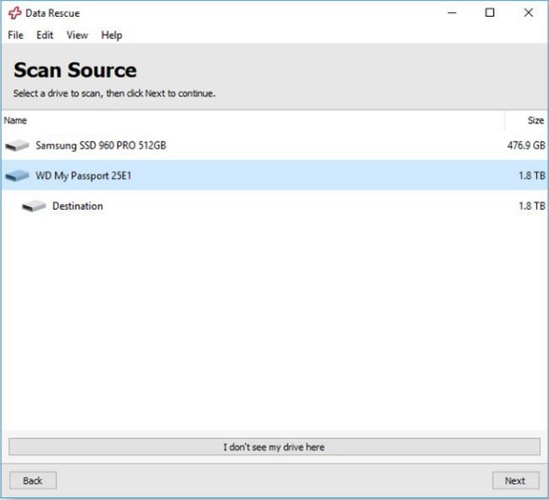This screenshot has width=549, height=500.
Task: Select Samsung SSD 960 PRO 512GB drive
Action: tap(275, 145)
